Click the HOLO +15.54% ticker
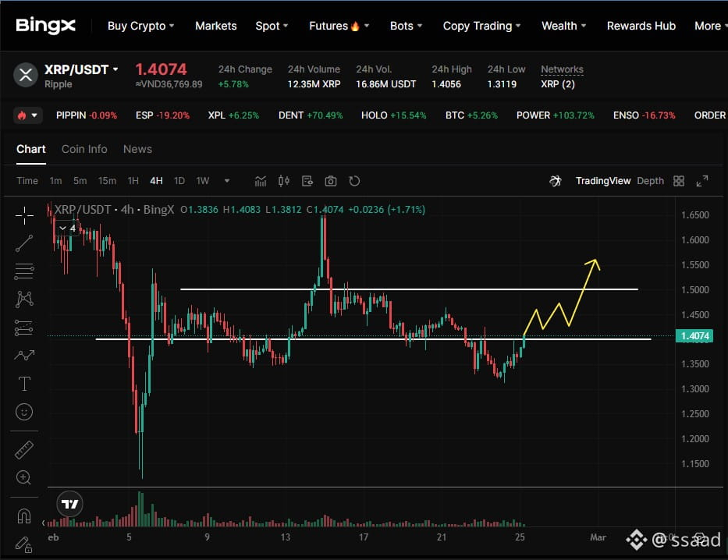 (394, 115)
